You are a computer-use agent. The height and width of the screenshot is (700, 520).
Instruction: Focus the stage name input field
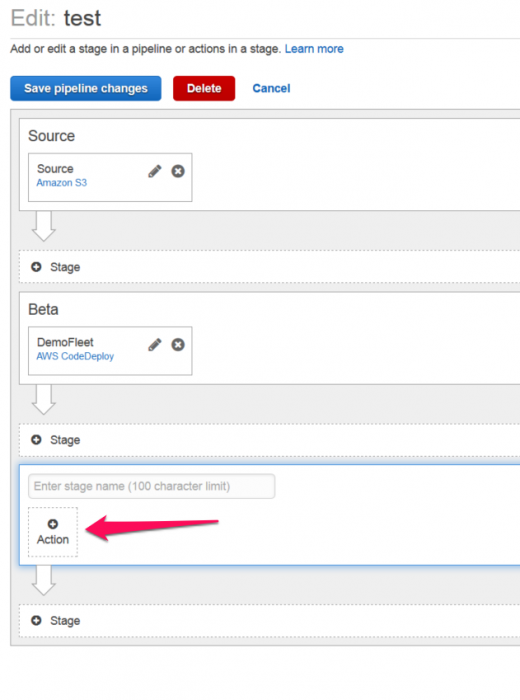click(151, 486)
